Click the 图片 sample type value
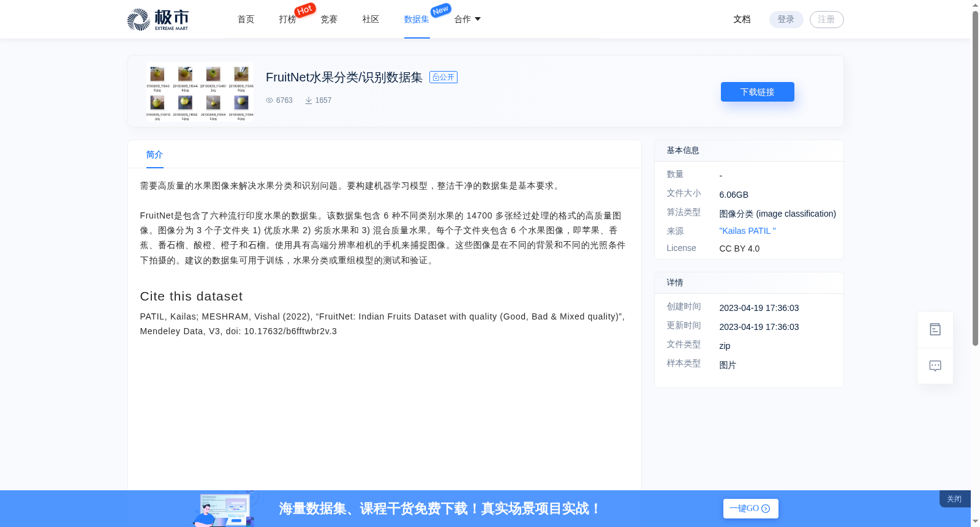980x527 pixels. [728, 365]
